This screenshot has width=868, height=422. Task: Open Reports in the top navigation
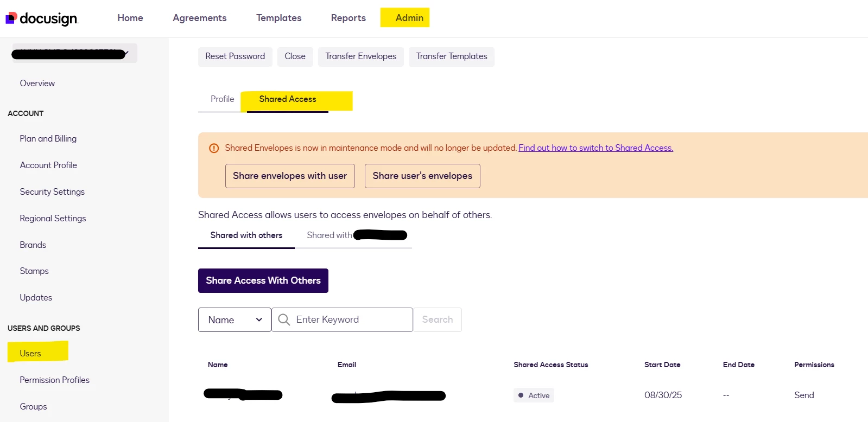coord(349,18)
